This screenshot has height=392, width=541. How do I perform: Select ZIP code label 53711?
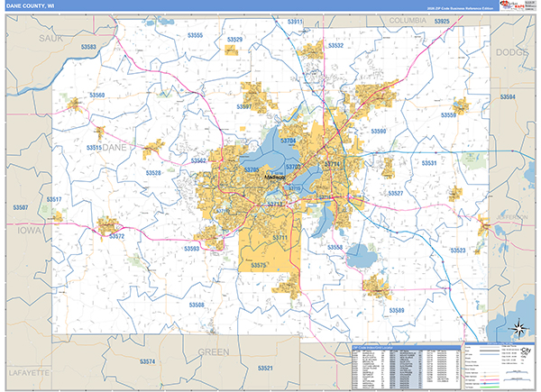280,238
